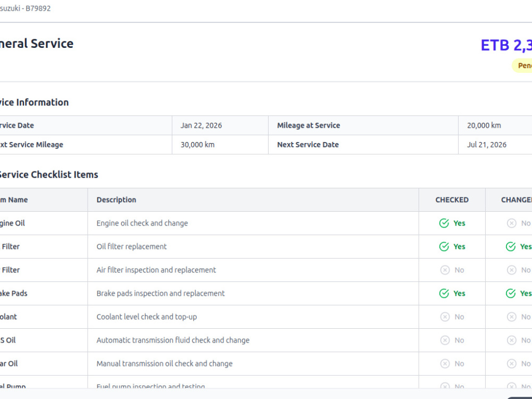Click the Description column header

117,200
